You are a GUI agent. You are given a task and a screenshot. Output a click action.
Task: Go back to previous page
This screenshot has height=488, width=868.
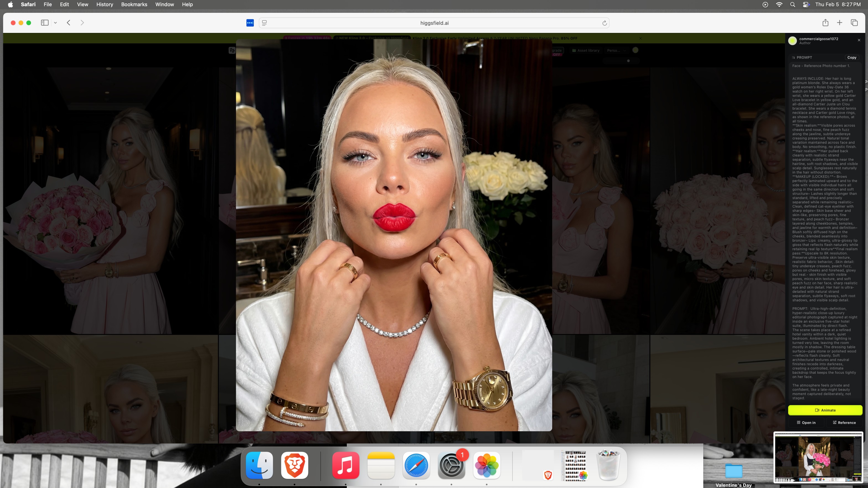(x=68, y=23)
